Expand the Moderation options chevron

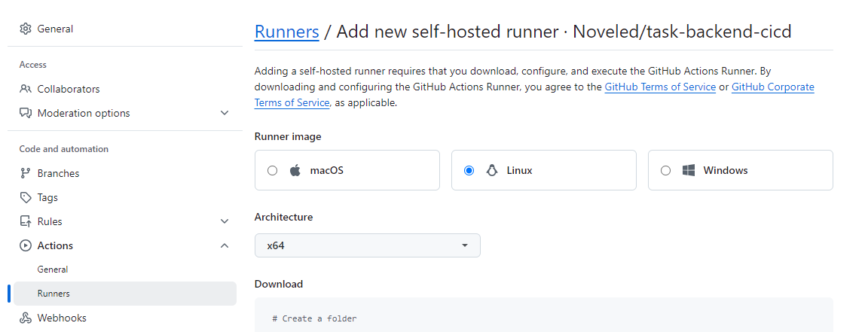tap(225, 113)
